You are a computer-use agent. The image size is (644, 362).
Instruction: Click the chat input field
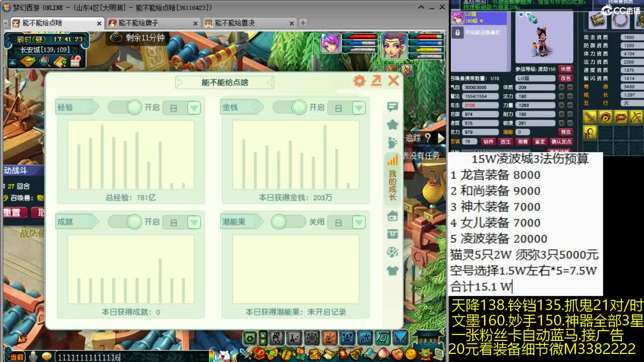131,357
